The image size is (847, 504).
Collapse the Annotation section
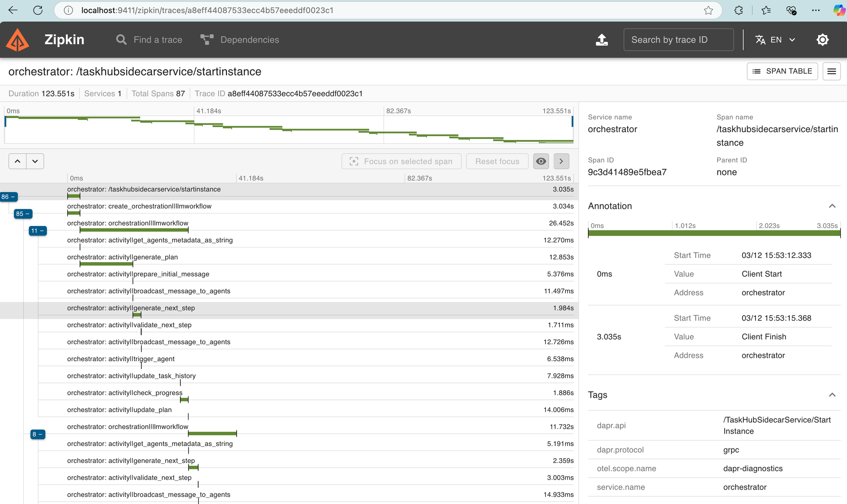[832, 206]
